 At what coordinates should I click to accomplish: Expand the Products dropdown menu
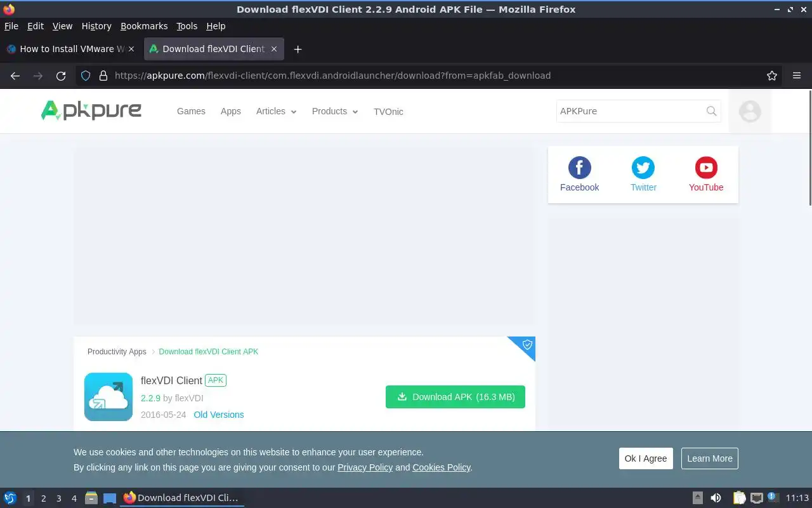pos(335,111)
